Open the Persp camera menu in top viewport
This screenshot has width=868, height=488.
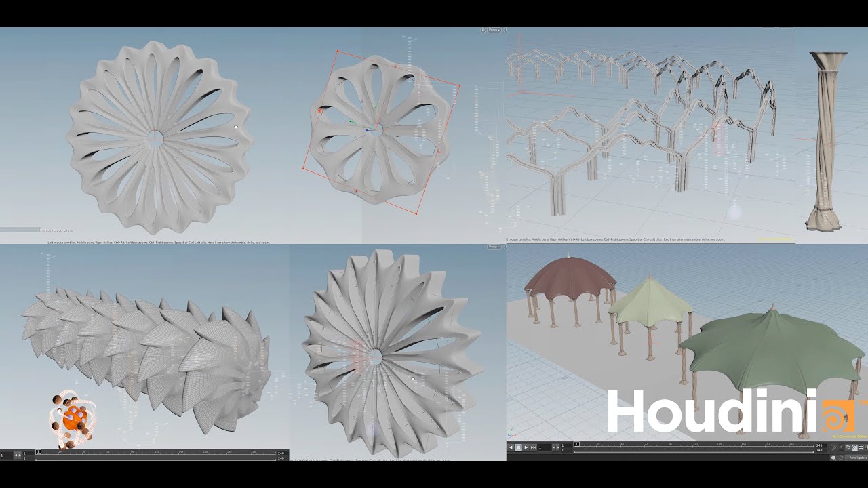(494, 30)
